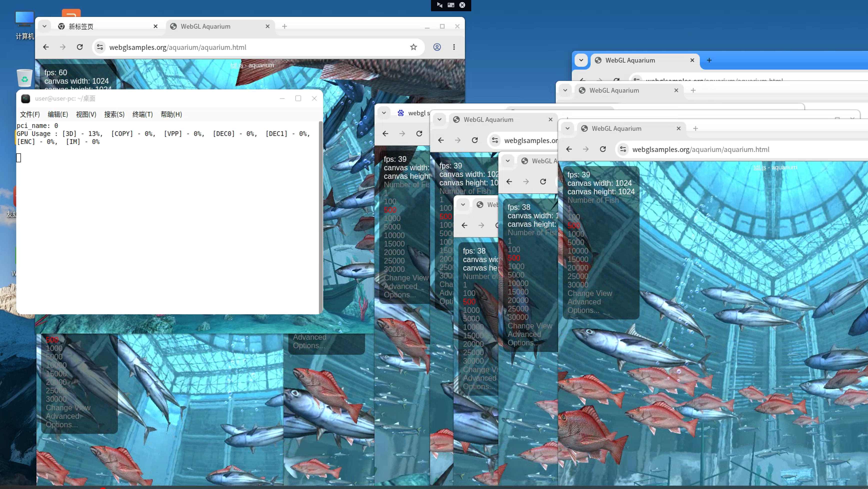Follow the tdl.js link above the fps 60 panel

tap(236, 65)
